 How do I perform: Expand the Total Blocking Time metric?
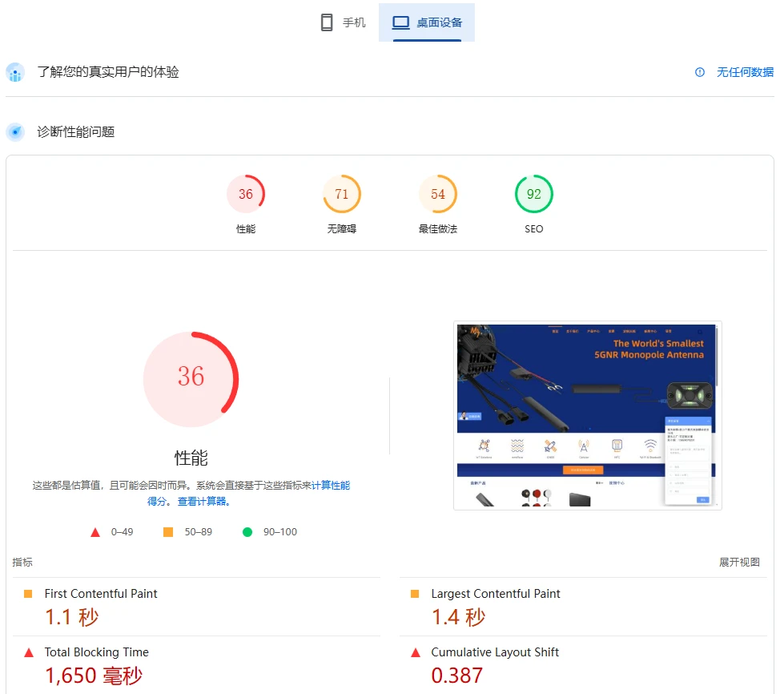click(96, 652)
